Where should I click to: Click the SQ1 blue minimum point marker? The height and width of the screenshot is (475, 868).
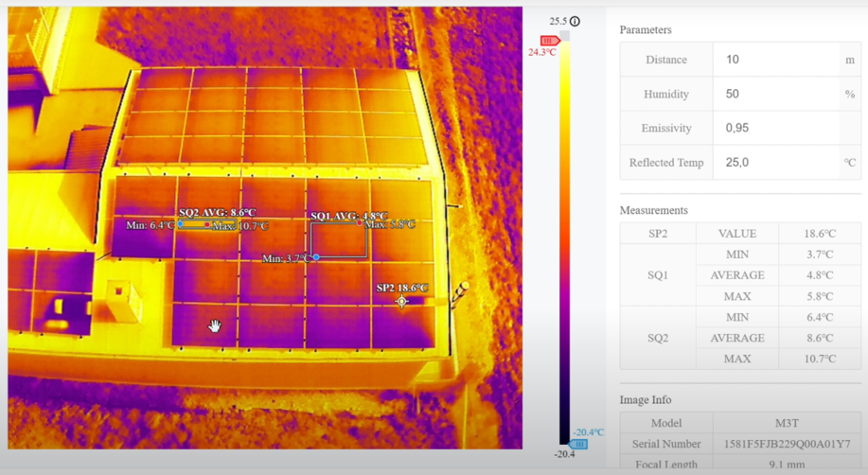point(316,257)
